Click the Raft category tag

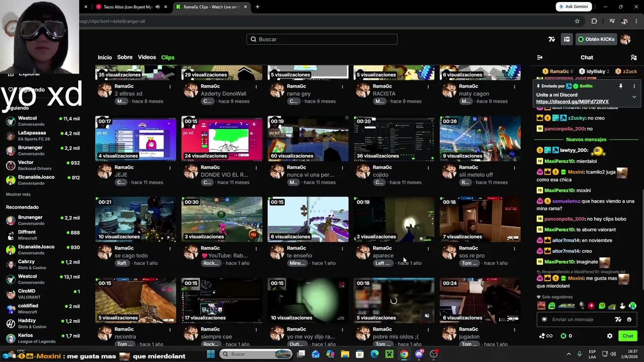[x=122, y=263]
